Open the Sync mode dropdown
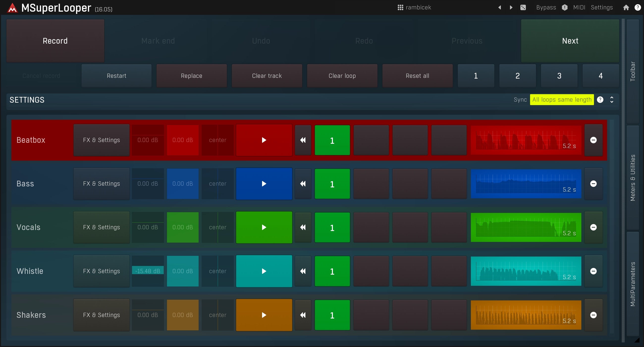The width and height of the screenshot is (644, 347). coord(562,100)
